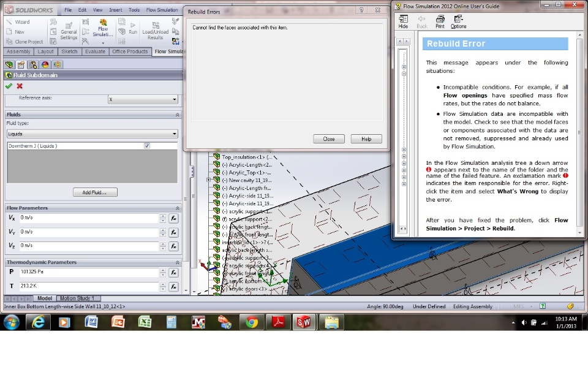Click the Sketch tab
588x372 pixels.
(x=69, y=51)
